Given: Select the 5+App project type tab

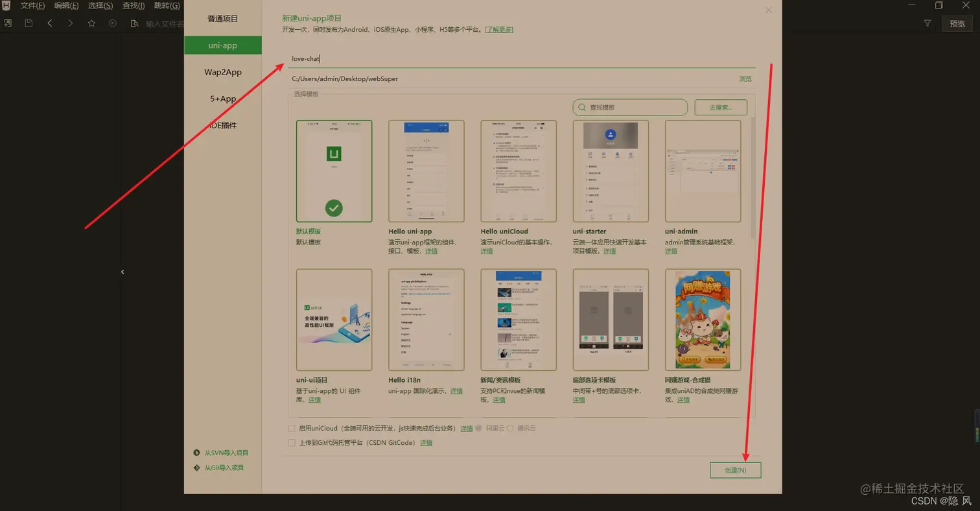Looking at the screenshot, I should tap(223, 99).
